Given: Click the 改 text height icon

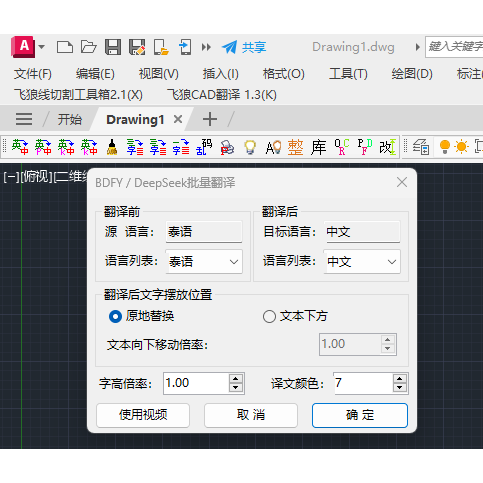Looking at the screenshot, I should coord(388,147).
